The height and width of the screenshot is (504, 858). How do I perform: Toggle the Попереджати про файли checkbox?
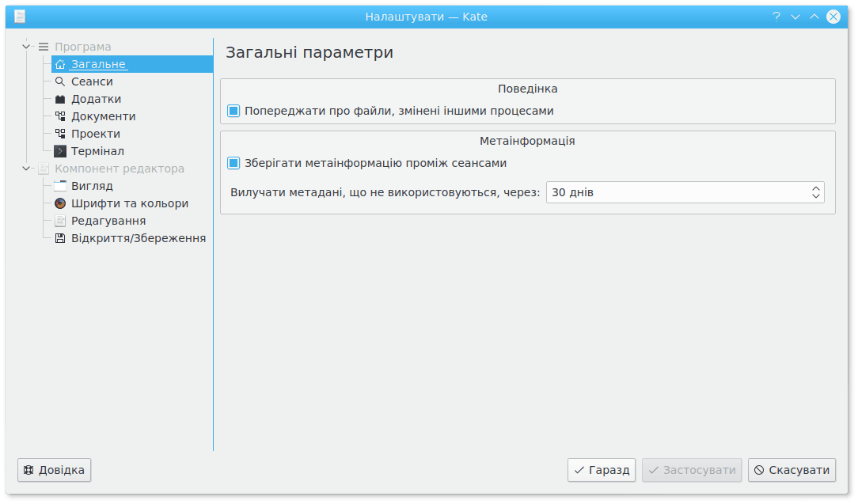point(233,111)
